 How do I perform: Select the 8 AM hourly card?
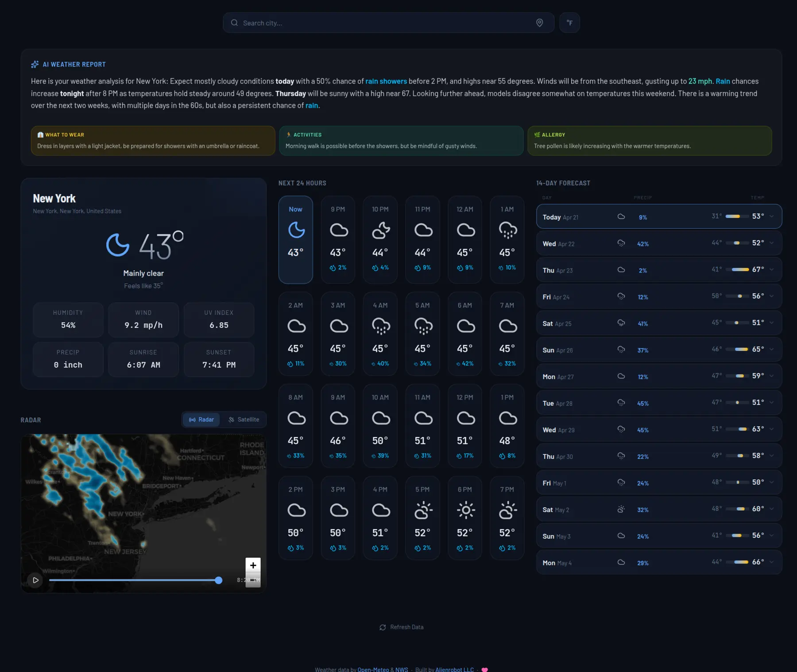click(x=296, y=426)
